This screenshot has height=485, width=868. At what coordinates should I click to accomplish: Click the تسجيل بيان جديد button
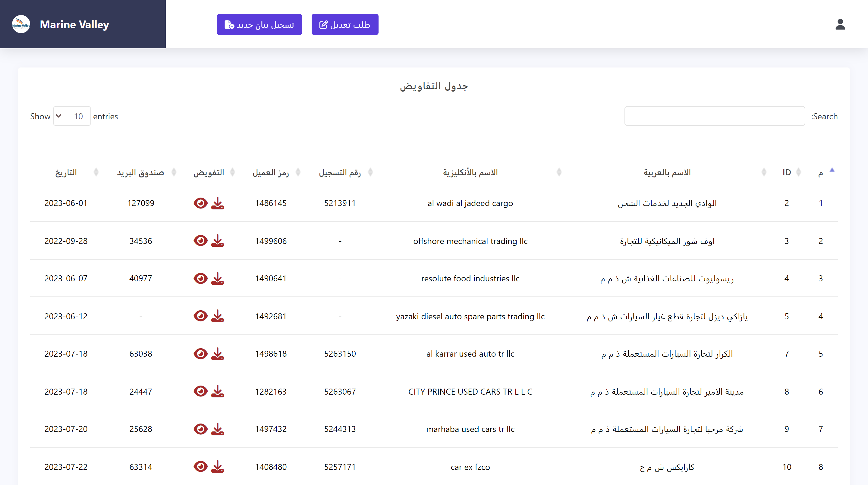click(x=259, y=24)
